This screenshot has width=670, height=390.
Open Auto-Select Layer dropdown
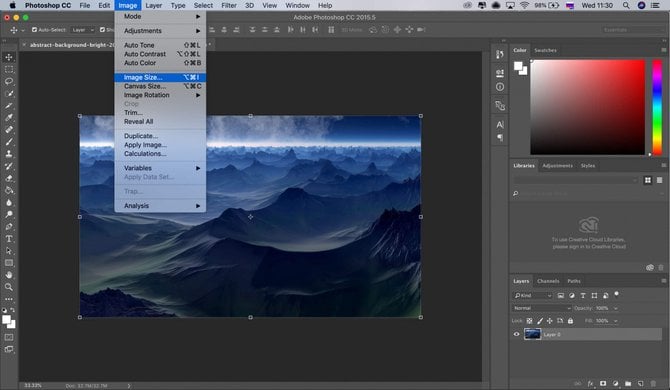click(x=83, y=30)
